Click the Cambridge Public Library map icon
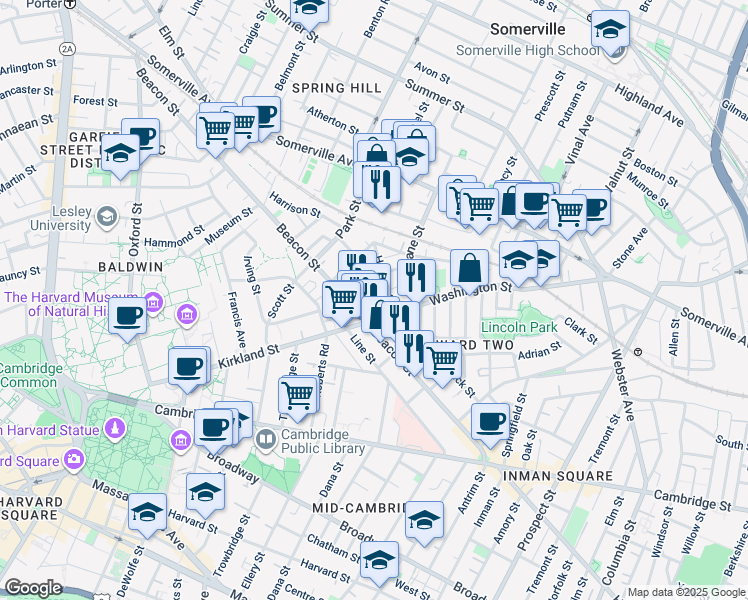This screenshot has width=748, height=600. [267, 439]
